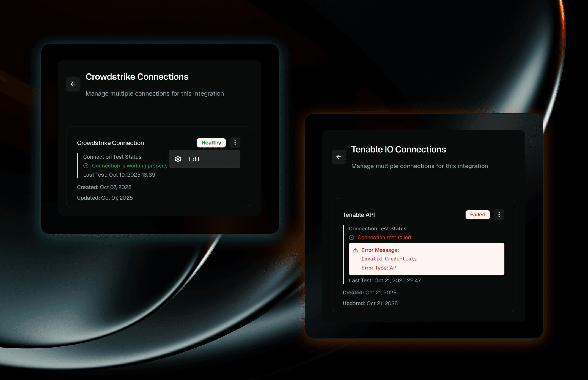Click 'Connection is working properly' status text
The width and height of the screenshot is (588, 380).
pyautogui.click(x=130, y=166)
